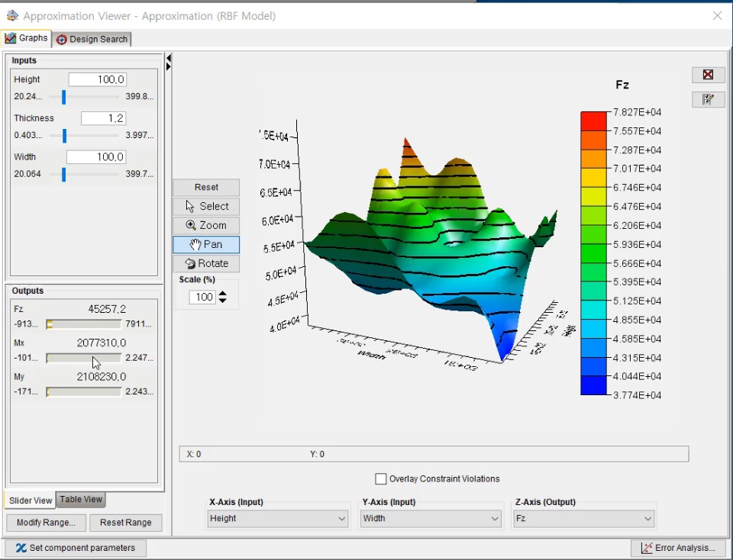The width and height of the screenshot is (733, 560).
Task: Activate the Zoom magnifier tool
Action: click(206, 225)
